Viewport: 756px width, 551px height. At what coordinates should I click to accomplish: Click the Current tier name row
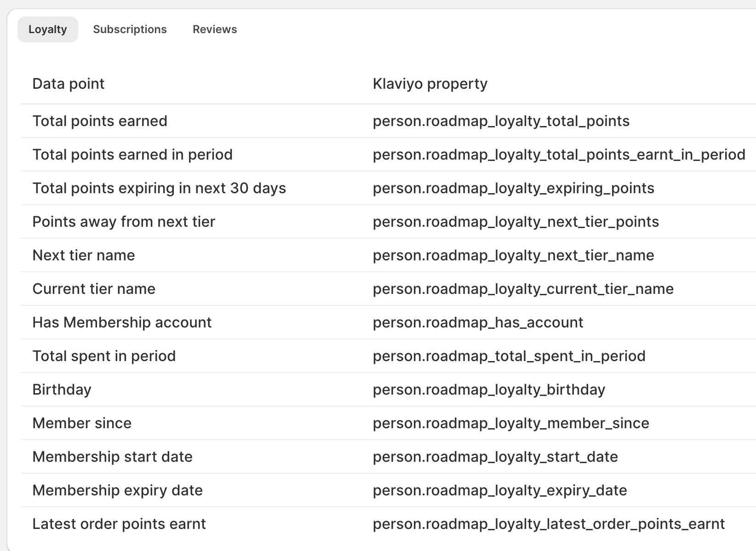point(94,289)
